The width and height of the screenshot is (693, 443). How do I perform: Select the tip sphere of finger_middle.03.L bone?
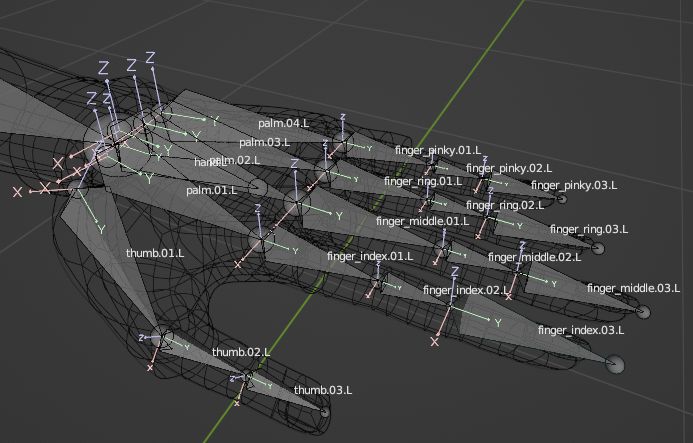643,313
